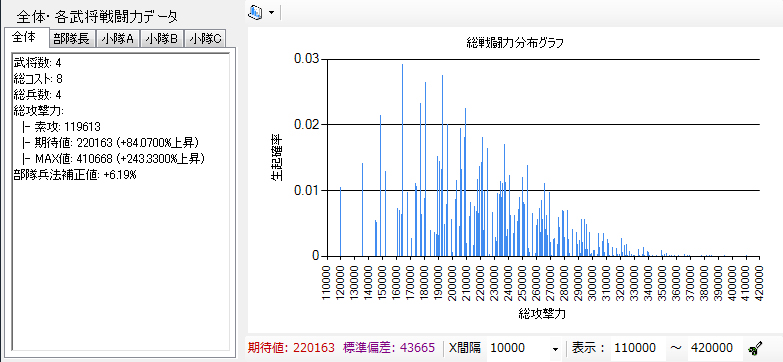Screen dimensions: 783x362
Task: Click the tallest bar of the distribution graph
Action: click(x=402, y=160)
